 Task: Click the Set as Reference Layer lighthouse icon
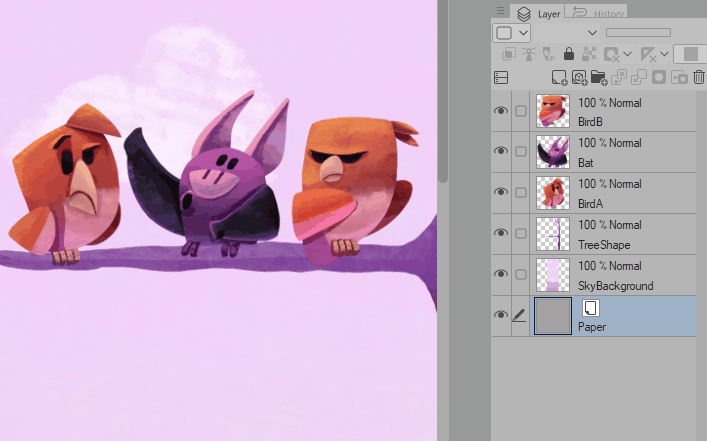pos(527,54)
